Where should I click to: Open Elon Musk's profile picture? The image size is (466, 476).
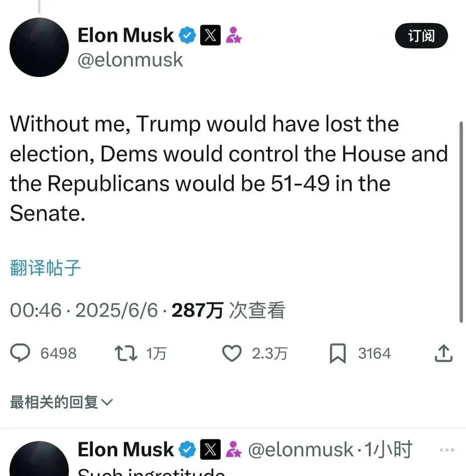[39, 47]
